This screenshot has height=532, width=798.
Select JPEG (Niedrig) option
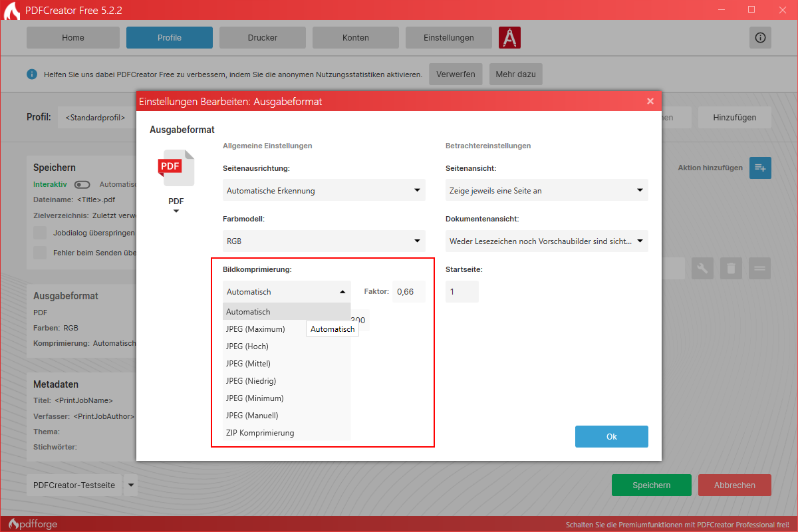point(287,380)
